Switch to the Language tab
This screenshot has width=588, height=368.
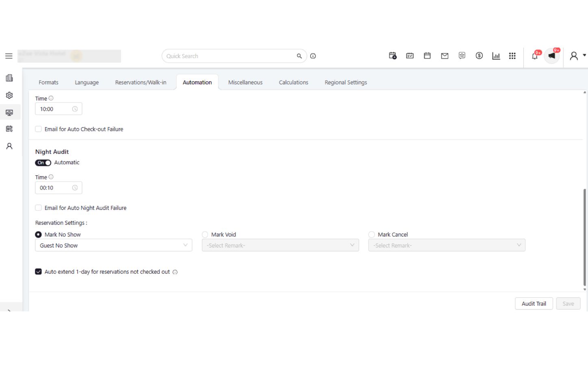pos(87,82)
